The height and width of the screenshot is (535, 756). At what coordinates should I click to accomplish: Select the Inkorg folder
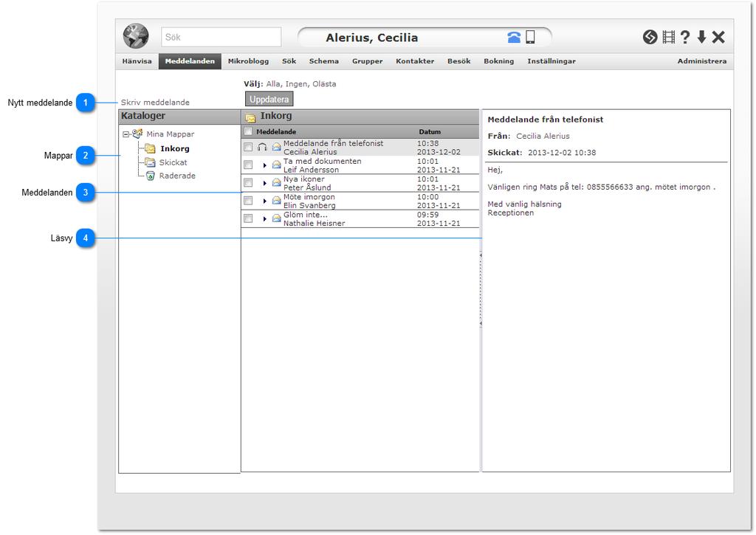[175, 148]
